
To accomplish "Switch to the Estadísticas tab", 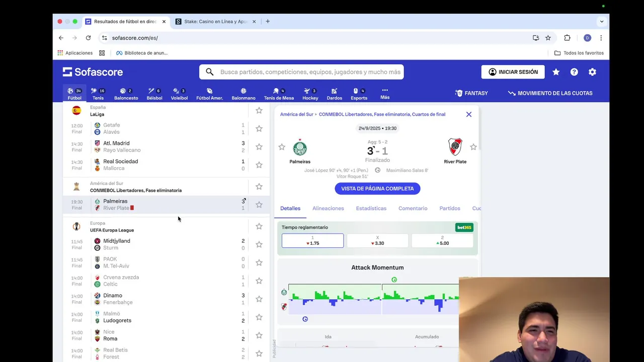I will [371, 208].
